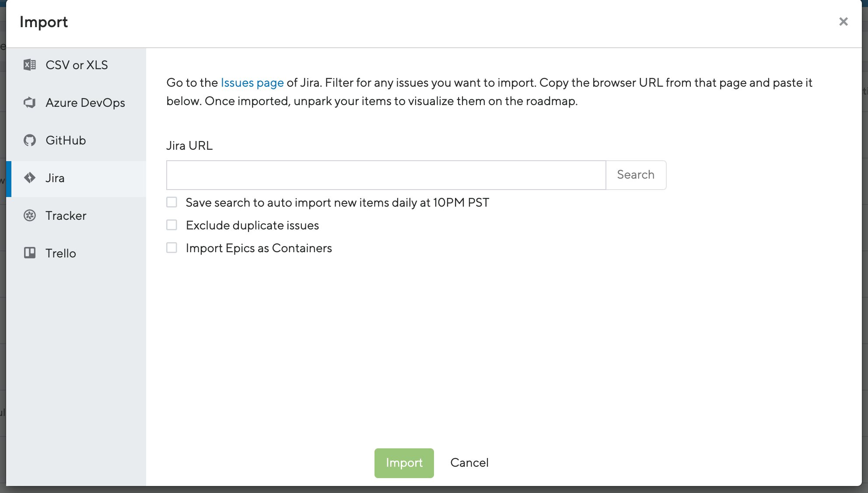Viewport: 868px width, 493px height.
Task: Cancel the import dialog
Action: tap(469, 463)
